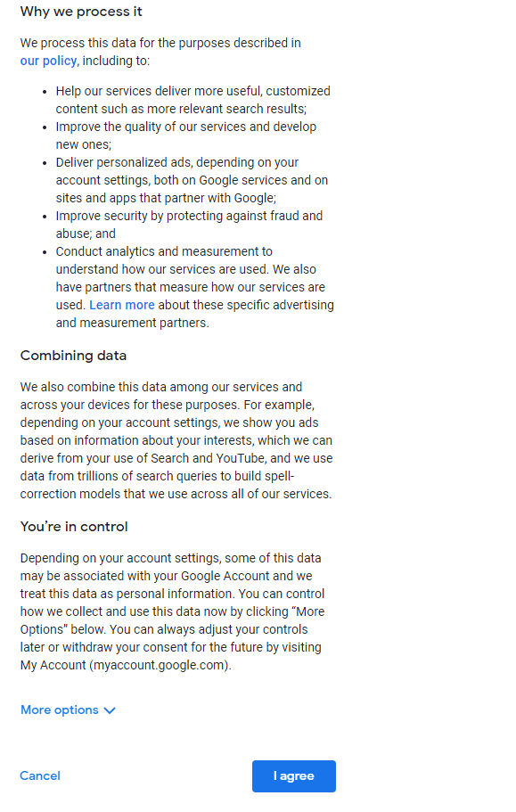Click the "We also combine this data" paragraph
The image size is (516, 812).
(176, 440)
